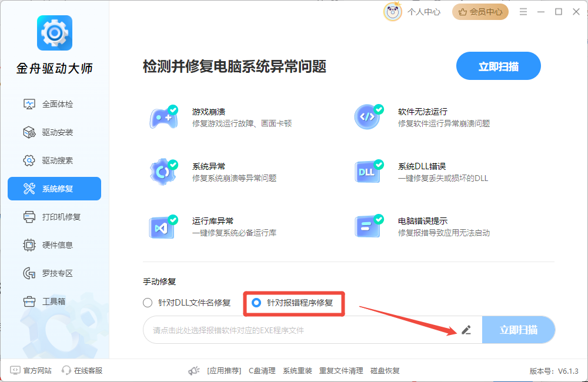Click the 版本号 V6.1.3 text
Image resolution: width=588 pixels, height=382 pixels.
[x=554, y=371]
